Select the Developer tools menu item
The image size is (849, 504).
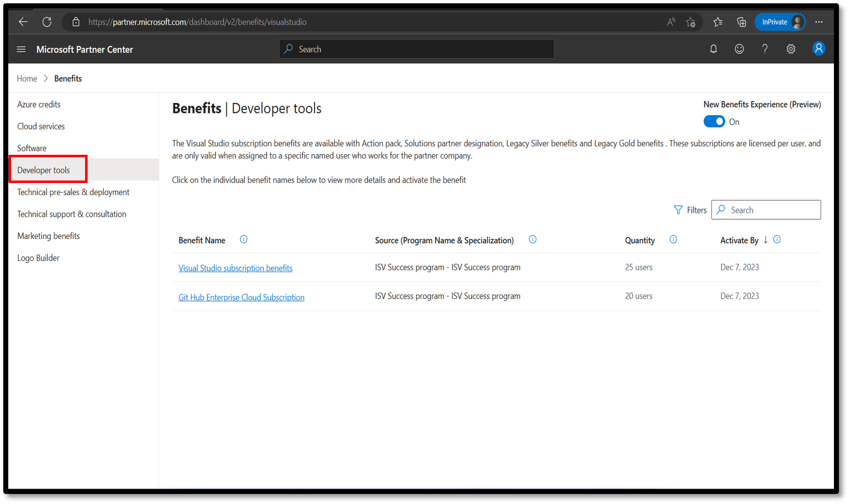point(43,170)
